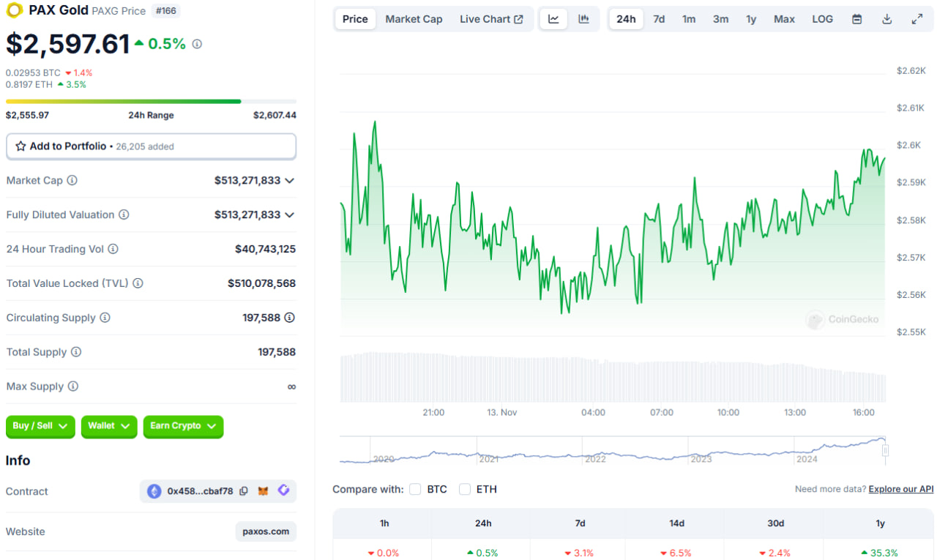Click the $2,597.61 price
The height and width of the screenshot is (560, 937).
(68, 44)
